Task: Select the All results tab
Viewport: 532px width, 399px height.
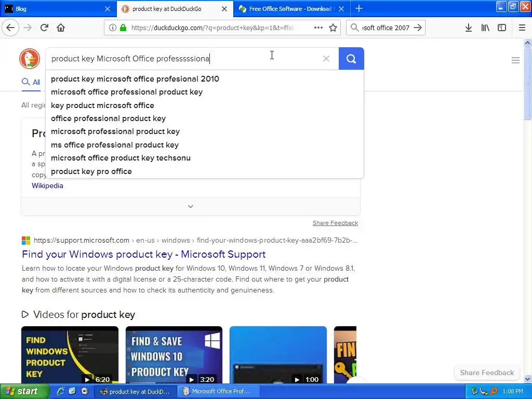Action: click(x=31, y=82)
